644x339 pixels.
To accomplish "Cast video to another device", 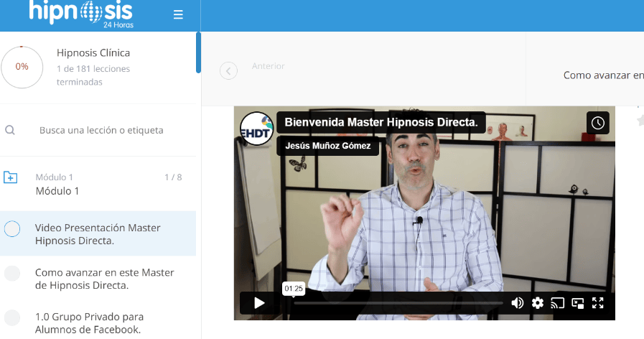I will point(558,303).
